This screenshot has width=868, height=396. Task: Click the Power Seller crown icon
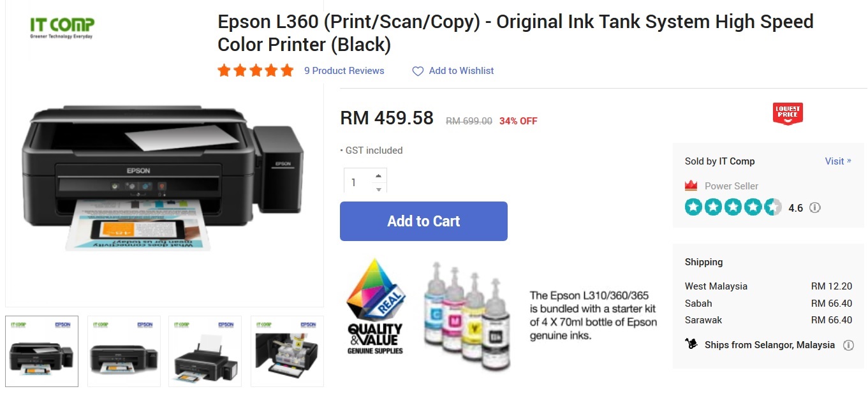[x=691, y=186]
